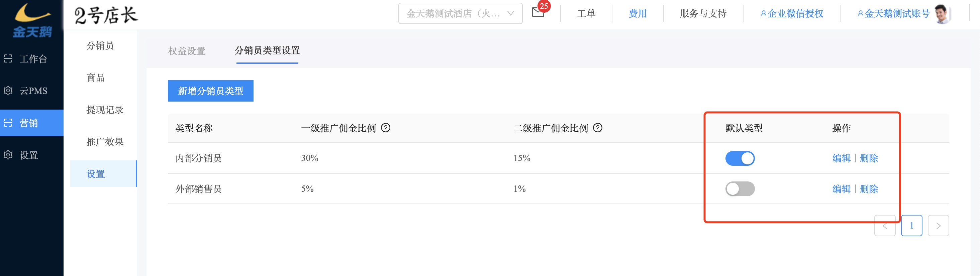
Task: Click the 新增分销员类型 button
Action: click(210, 91)
